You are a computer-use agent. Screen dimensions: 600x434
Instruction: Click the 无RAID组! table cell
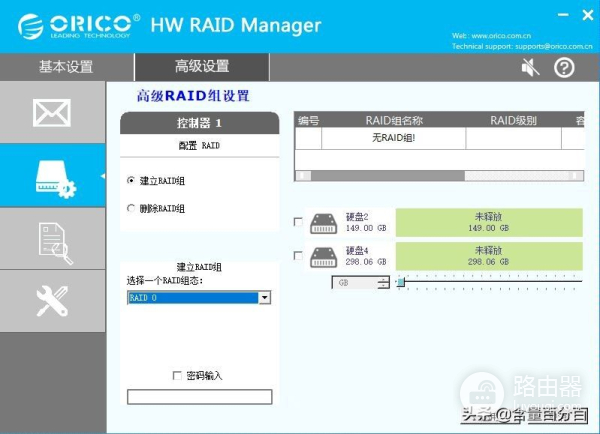(394, 138)
